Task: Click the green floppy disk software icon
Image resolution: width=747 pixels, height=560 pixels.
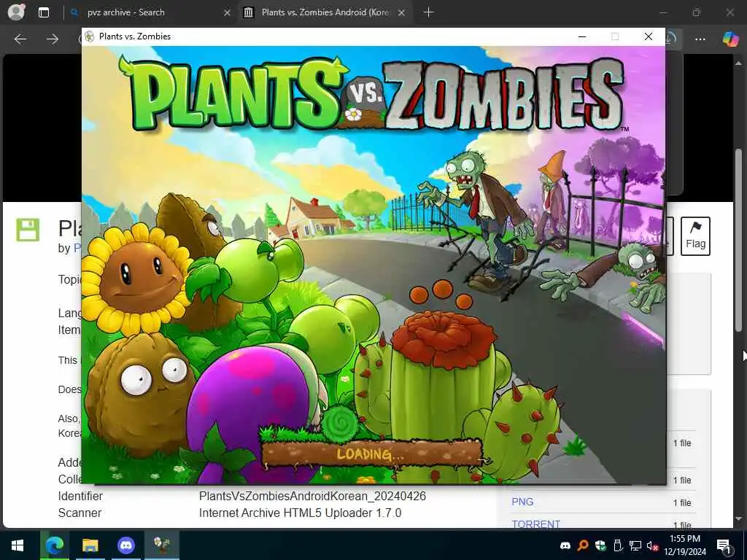Action: (28, 230)
